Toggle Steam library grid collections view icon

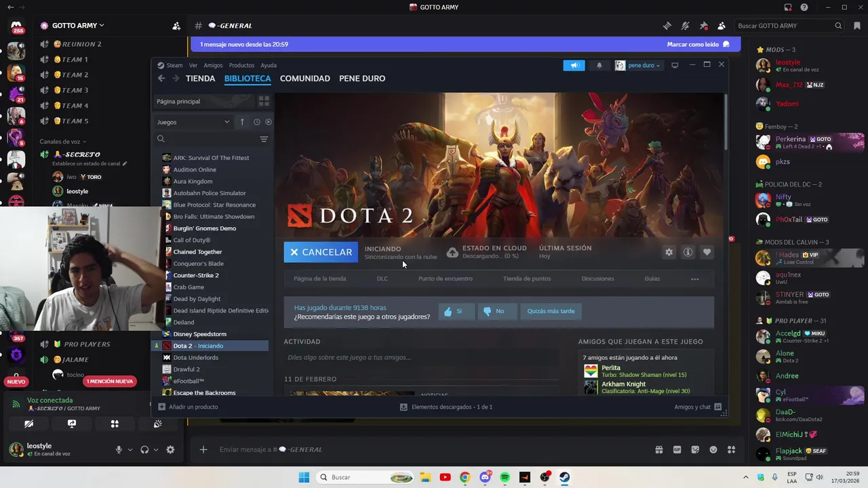tap(264, 101)
